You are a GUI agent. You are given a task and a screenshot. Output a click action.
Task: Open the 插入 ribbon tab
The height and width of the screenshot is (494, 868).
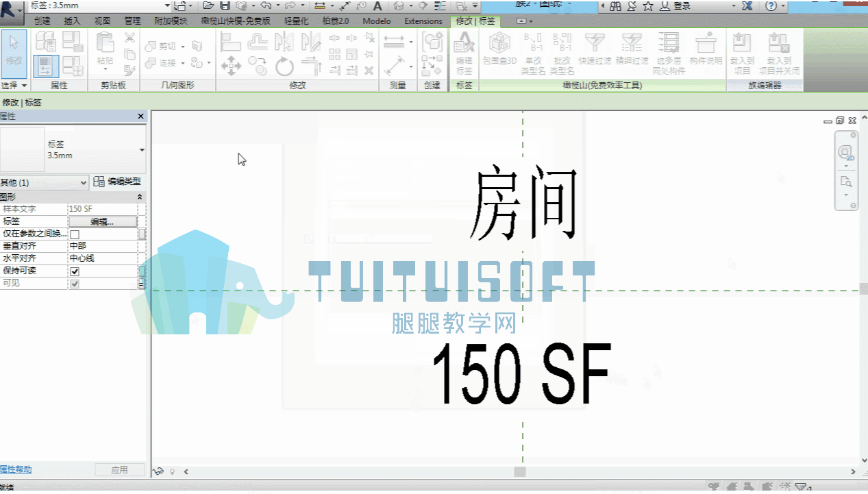(72, 21)
